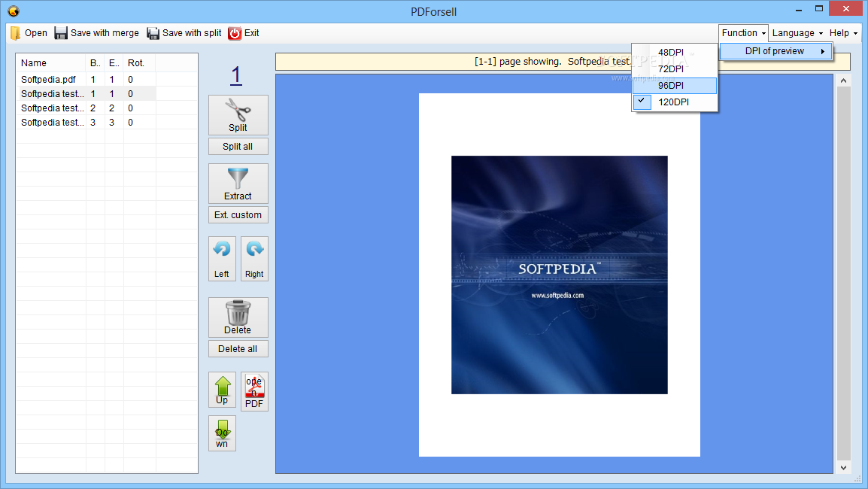Maximize the PDForsell window

click(818, 9)
